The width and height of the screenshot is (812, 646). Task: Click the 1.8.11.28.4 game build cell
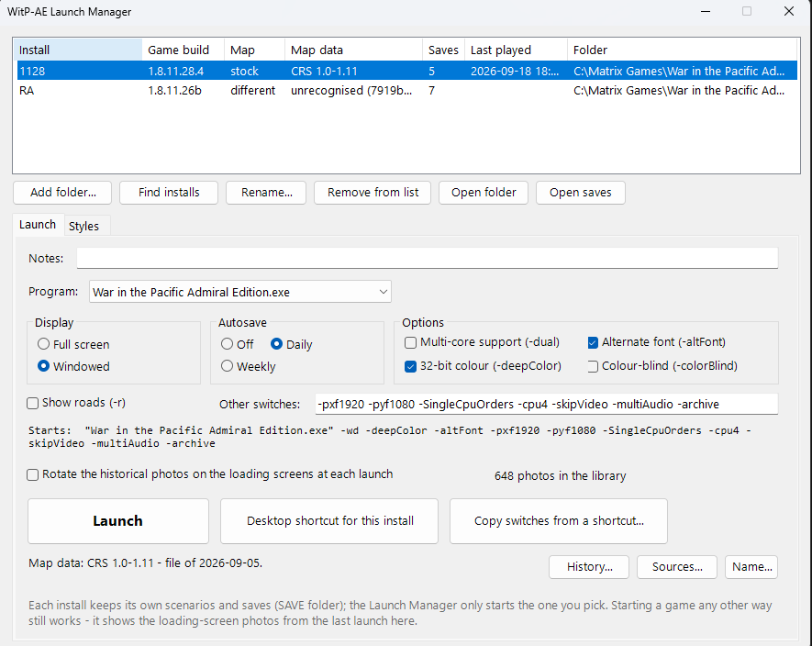pos(176,71)
